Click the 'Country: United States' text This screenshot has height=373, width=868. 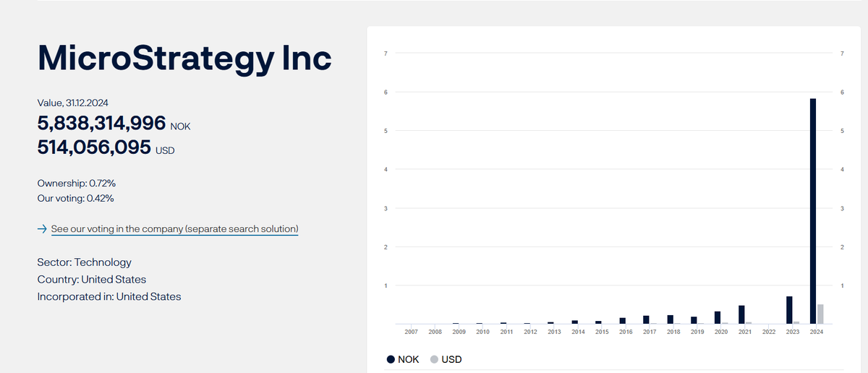tap(91, 279)
